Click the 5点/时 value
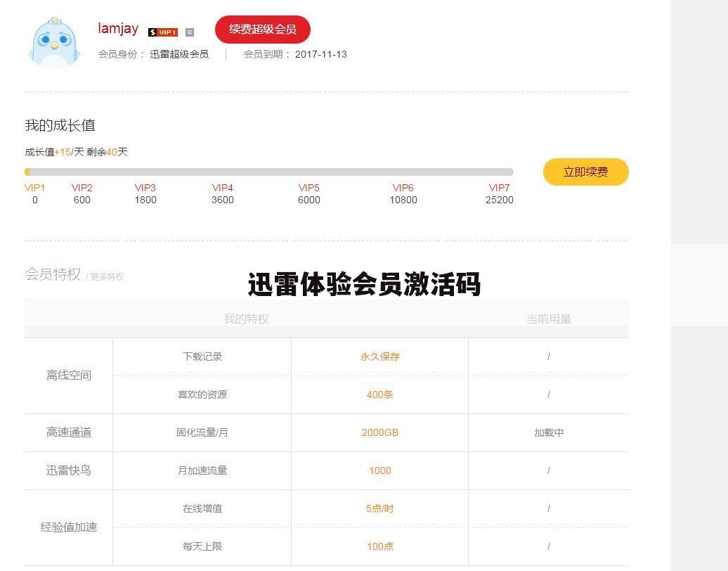This screenshot has height=571, width=728. coord(379,508)
